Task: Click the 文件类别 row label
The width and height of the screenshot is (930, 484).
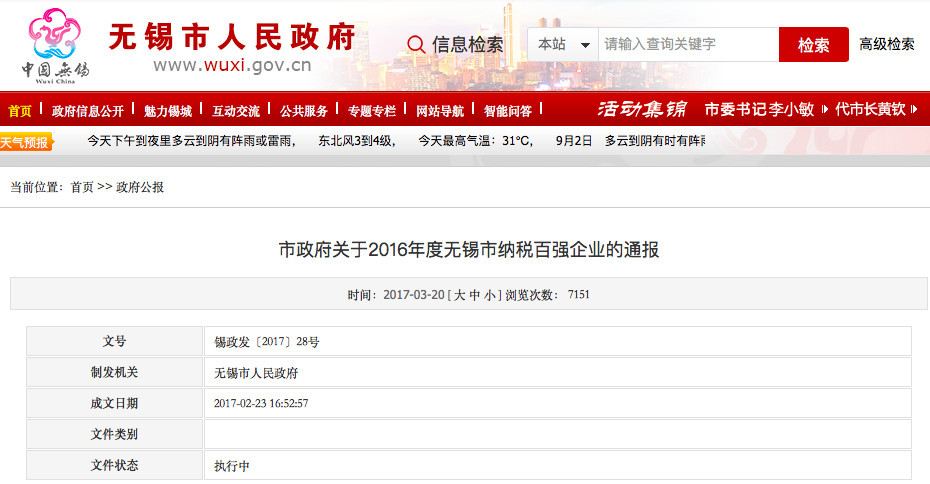Action: click(114, 434)
